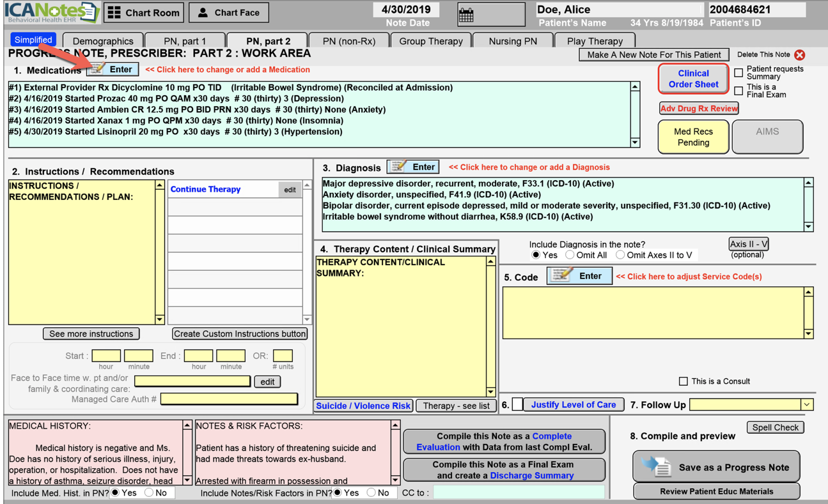Screen dimensions: 828x504
Task: Open the Follow Up dropdown
Action: point(807,404)
